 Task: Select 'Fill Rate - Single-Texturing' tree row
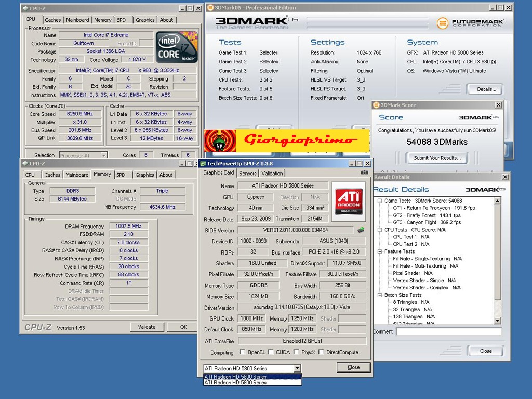coord(427,259)
